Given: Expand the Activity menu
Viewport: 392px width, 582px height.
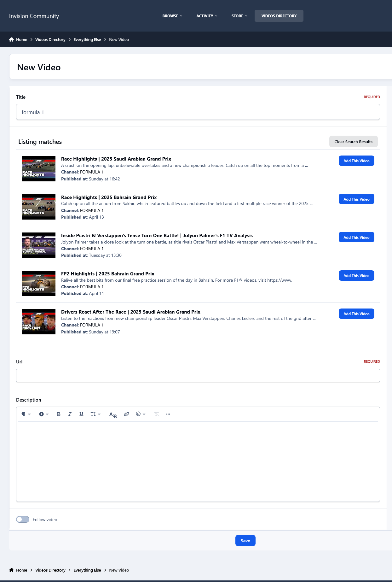Looking at the screenshot, I should 207,16.
